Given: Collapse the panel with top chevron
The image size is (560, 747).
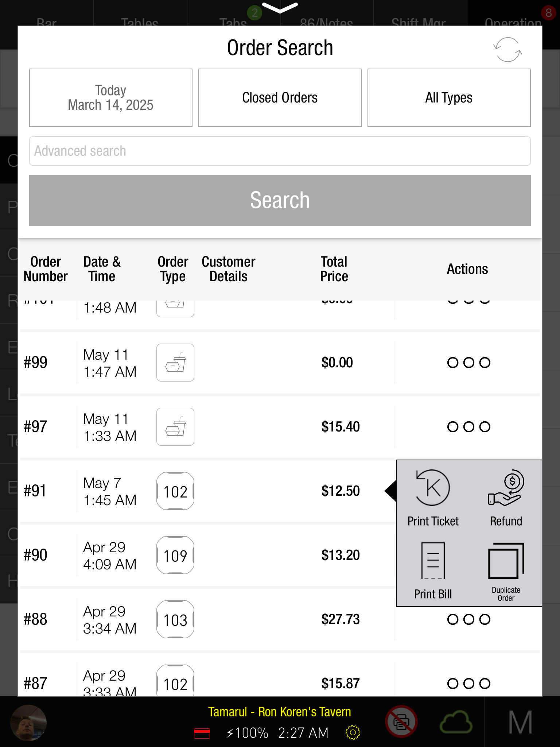Looking at the screenshot, I should (280, 8).
